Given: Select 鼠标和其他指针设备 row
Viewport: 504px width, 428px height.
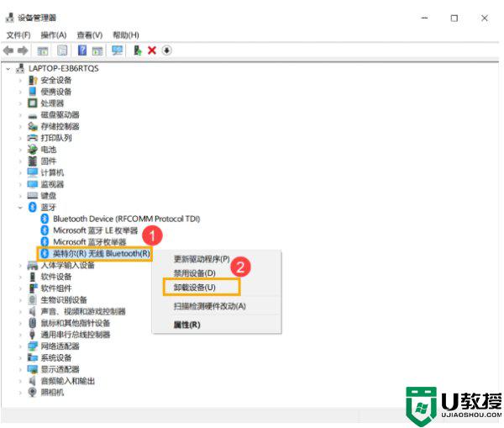Looking at the screenshot, I should pos(76,323).
